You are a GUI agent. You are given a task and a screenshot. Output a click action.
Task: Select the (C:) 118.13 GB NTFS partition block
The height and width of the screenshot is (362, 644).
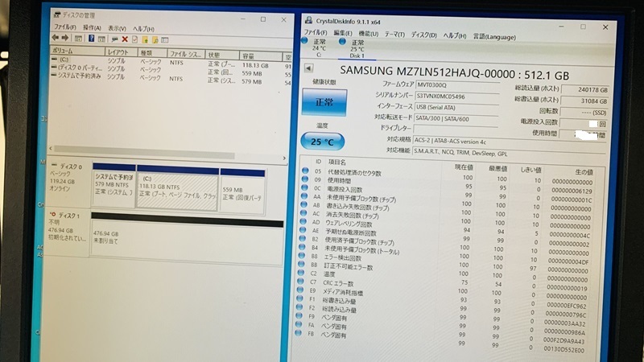(177, 189)
